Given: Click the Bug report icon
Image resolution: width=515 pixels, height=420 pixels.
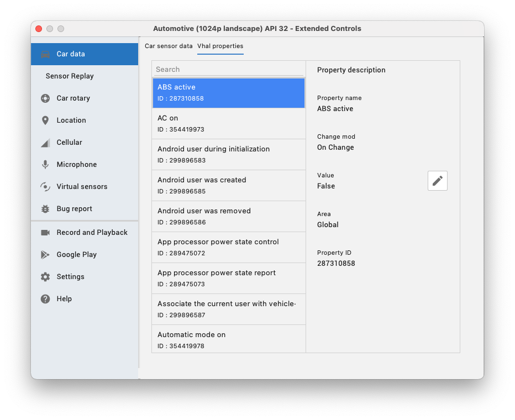Looking at the screenshot, I should (45, 209).
